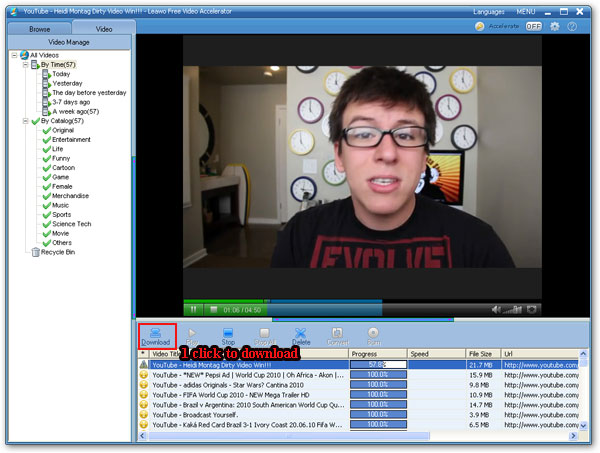Select the Movie catalog
The height and width of the screenshot is (453, 600).
click(60, 233)
